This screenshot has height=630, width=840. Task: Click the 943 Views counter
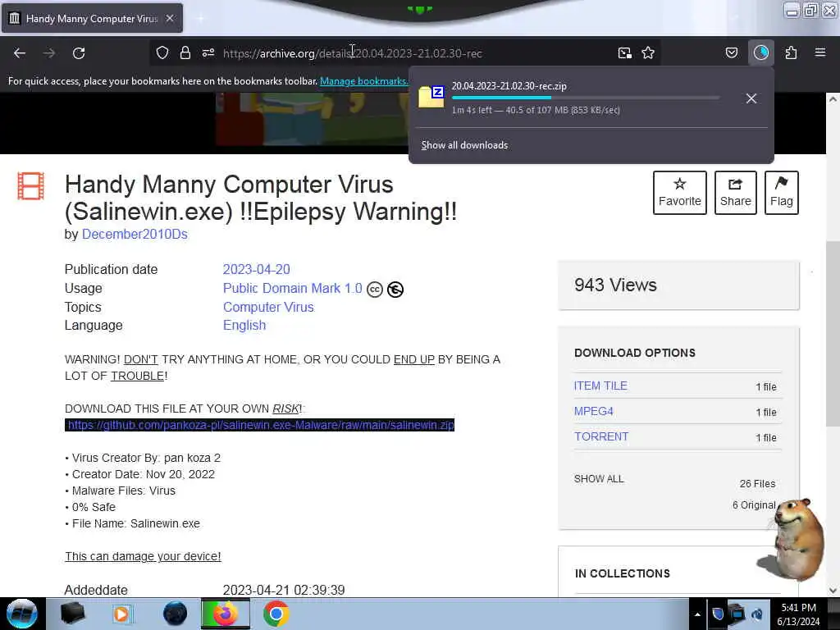pos(615,285)
